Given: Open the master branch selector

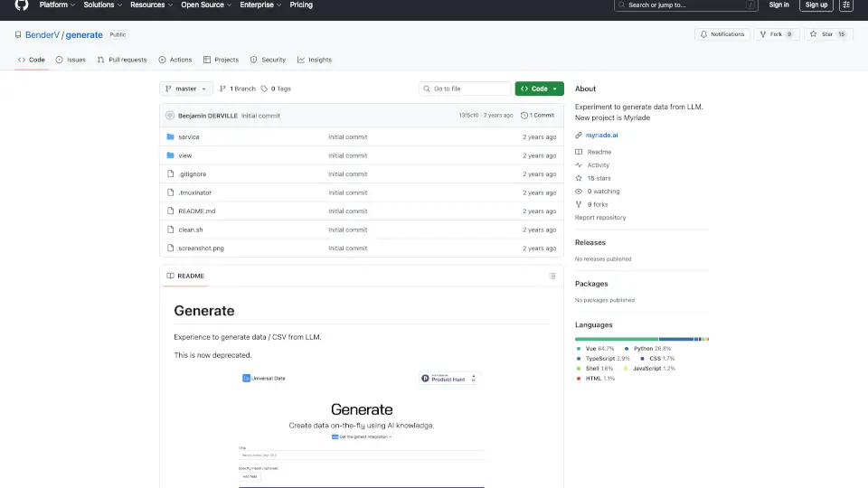Looking at the screenshot, I should click(x=186, y=89).
